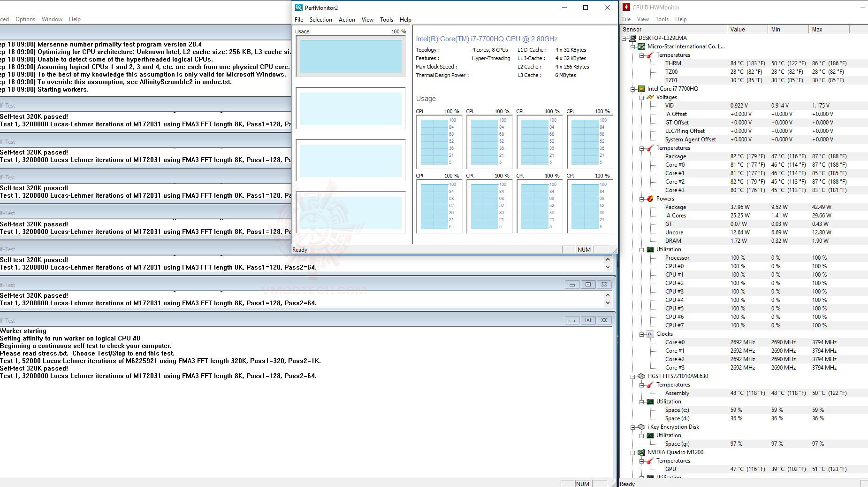Collapse the Voltages branch
868x487 pixels.
(x=641, y=98)
